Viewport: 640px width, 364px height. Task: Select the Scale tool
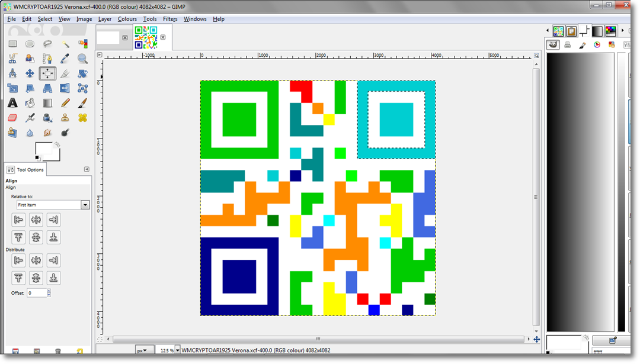12,88
